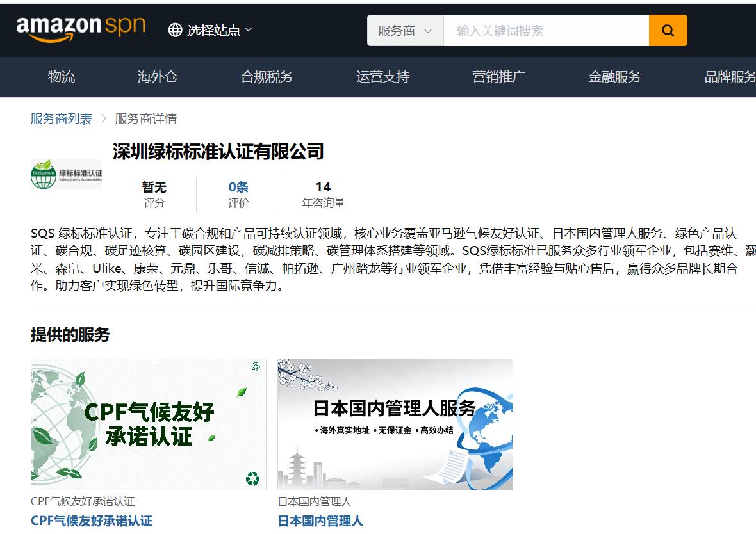
Task: Click the company logo image
Action: pos(66,174)
